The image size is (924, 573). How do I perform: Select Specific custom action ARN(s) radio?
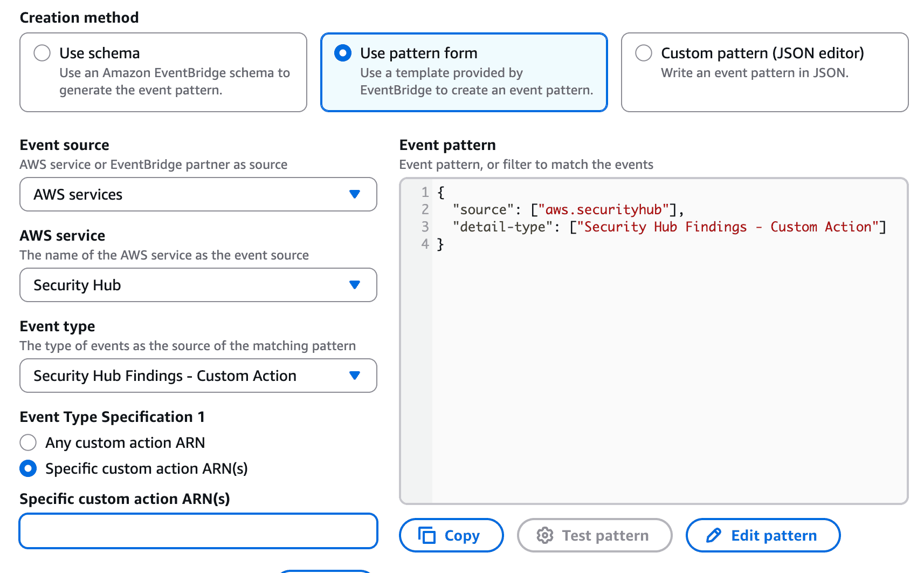click(28, 468)
